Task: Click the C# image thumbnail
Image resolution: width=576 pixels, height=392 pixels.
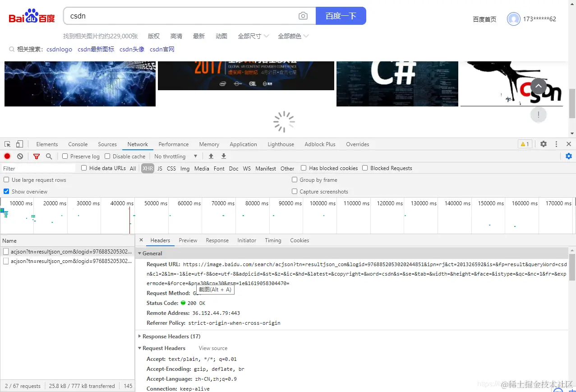Action: tap(397, 83)
